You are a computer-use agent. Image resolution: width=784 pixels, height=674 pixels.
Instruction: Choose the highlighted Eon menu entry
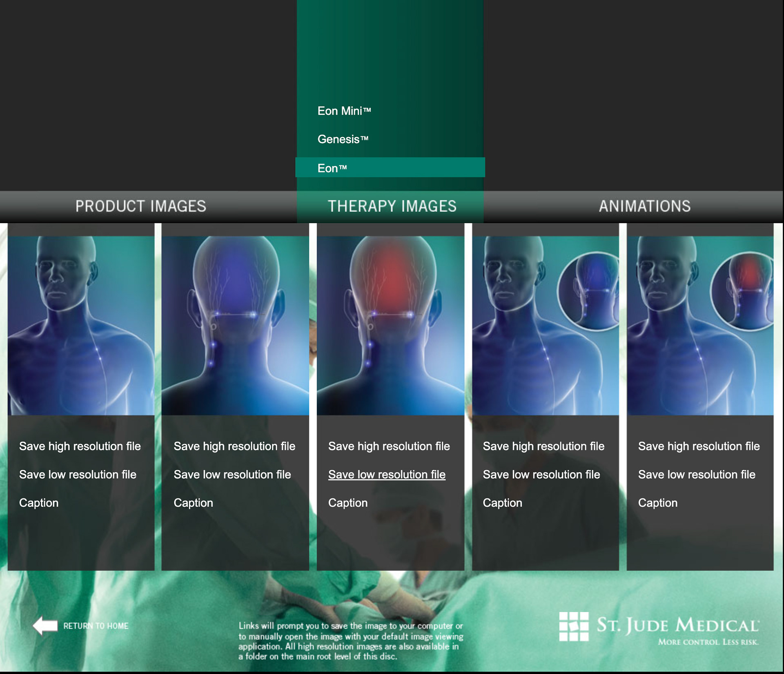(x=332, y=168)
